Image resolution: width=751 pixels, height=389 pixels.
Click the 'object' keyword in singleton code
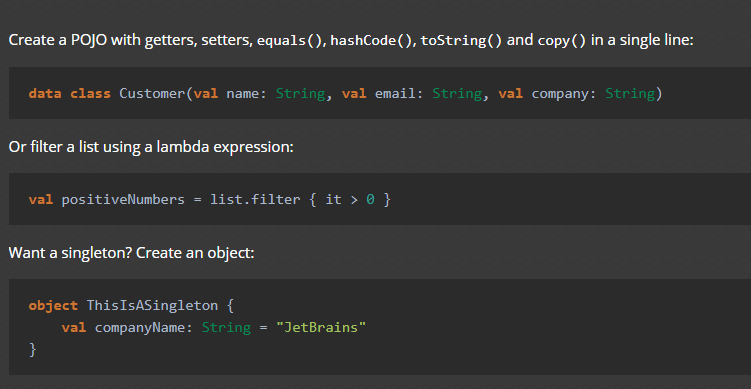(x=53, y=306)
